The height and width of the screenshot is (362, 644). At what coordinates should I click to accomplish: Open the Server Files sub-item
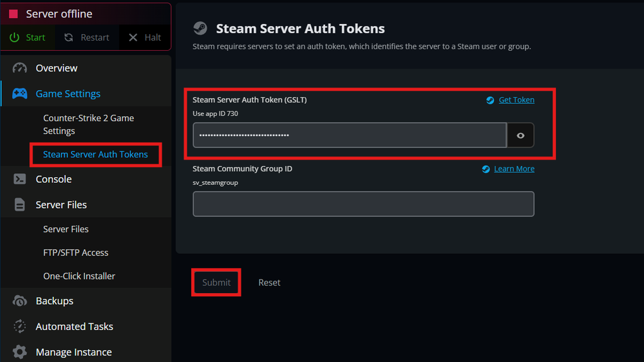(66, 229)
